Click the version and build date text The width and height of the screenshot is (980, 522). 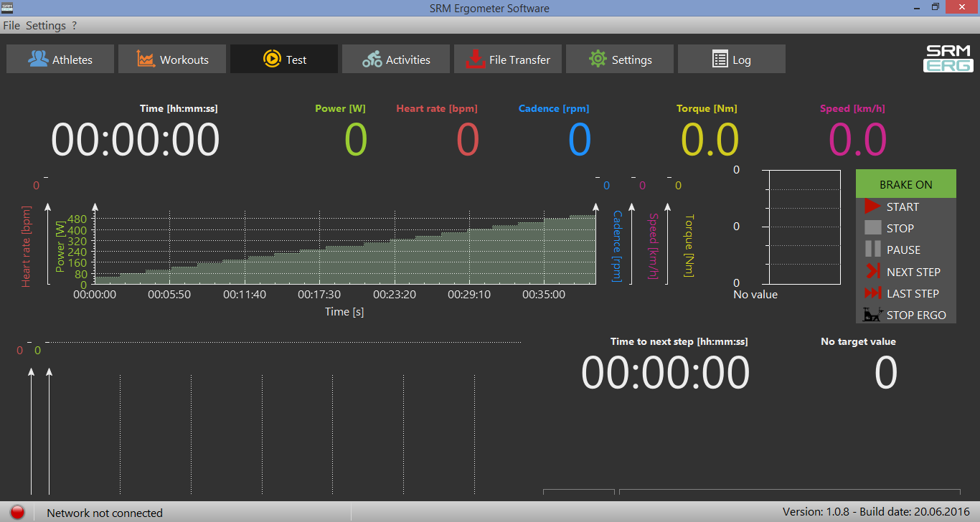pos(877,512)
